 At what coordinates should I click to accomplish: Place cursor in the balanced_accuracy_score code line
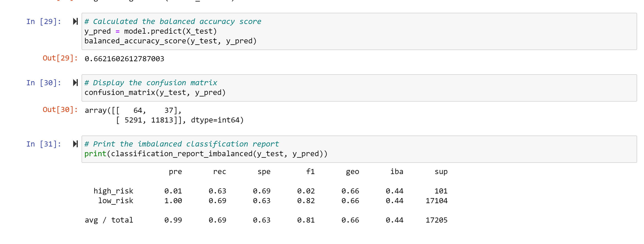coord(171,41)
